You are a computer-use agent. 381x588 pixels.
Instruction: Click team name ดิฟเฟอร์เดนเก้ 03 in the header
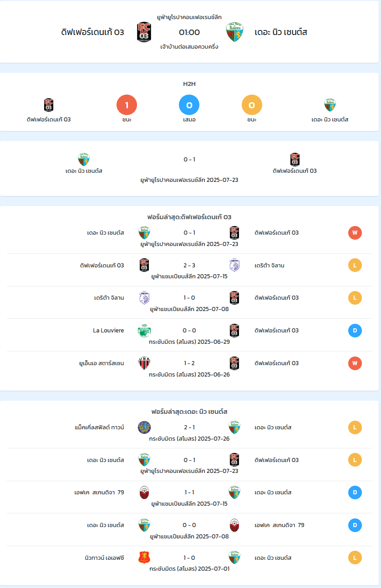(x=92, y=32)
